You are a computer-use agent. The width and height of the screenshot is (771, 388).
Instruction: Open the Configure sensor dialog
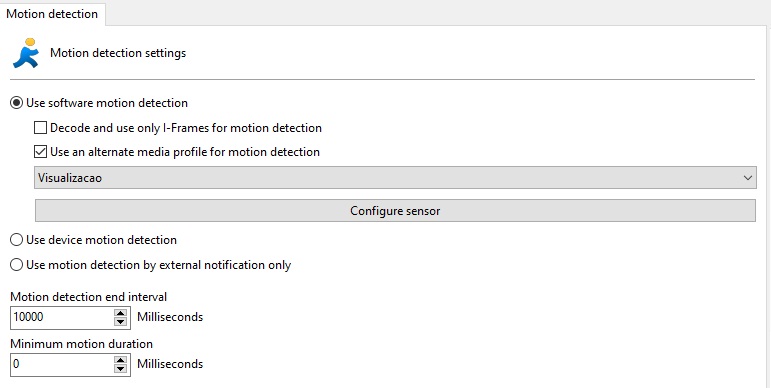tap(395, 211)
